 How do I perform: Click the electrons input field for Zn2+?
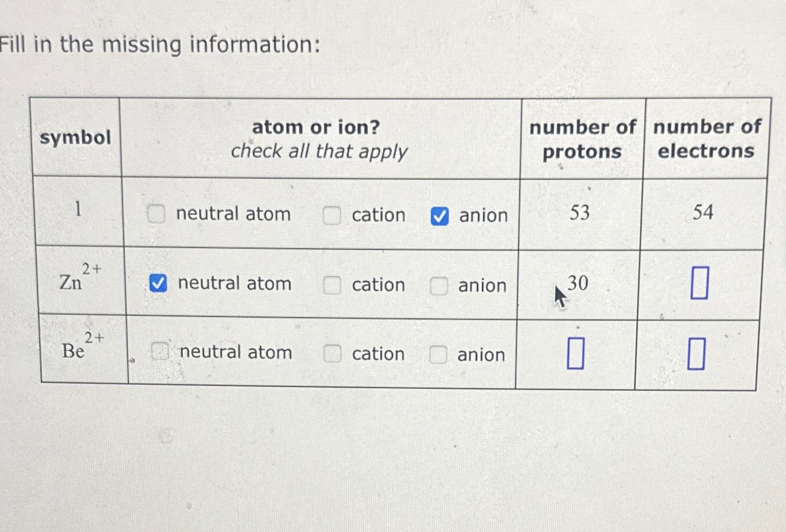700,281
